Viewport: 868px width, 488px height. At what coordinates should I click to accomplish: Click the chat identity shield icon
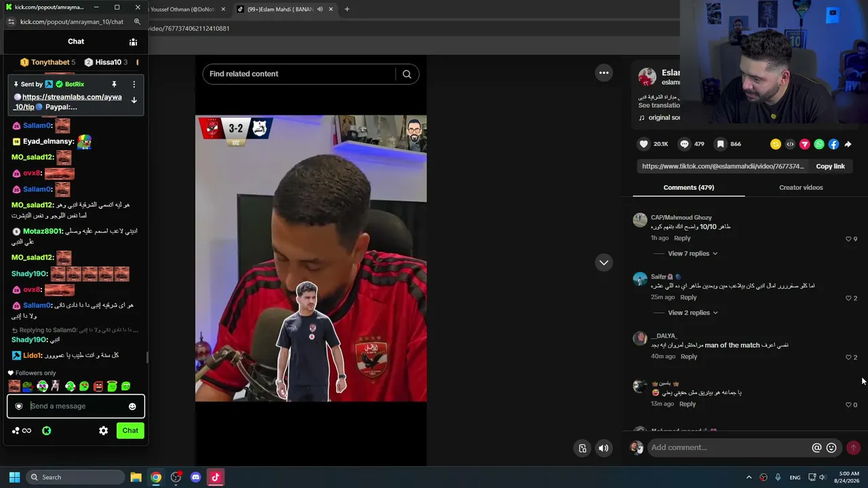19,406
